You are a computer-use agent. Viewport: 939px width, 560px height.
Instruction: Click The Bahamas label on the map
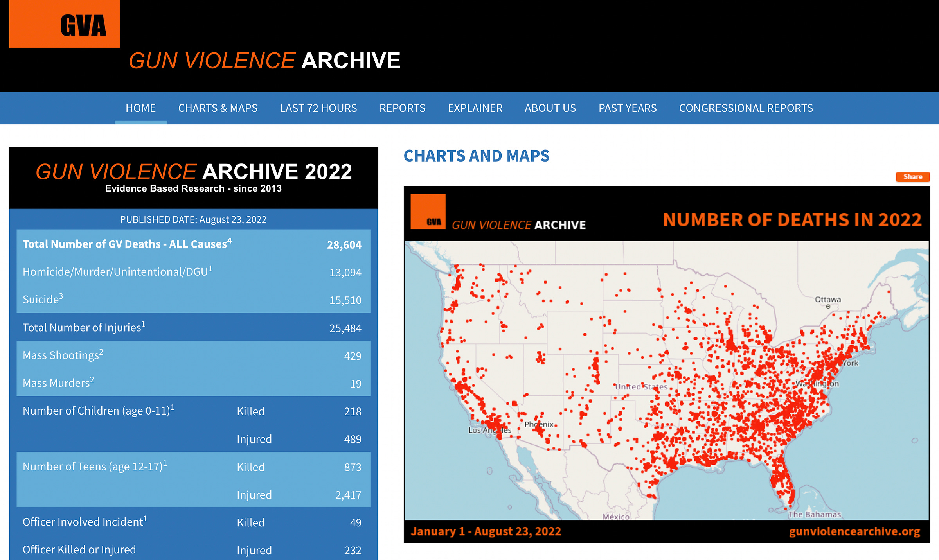814,514
